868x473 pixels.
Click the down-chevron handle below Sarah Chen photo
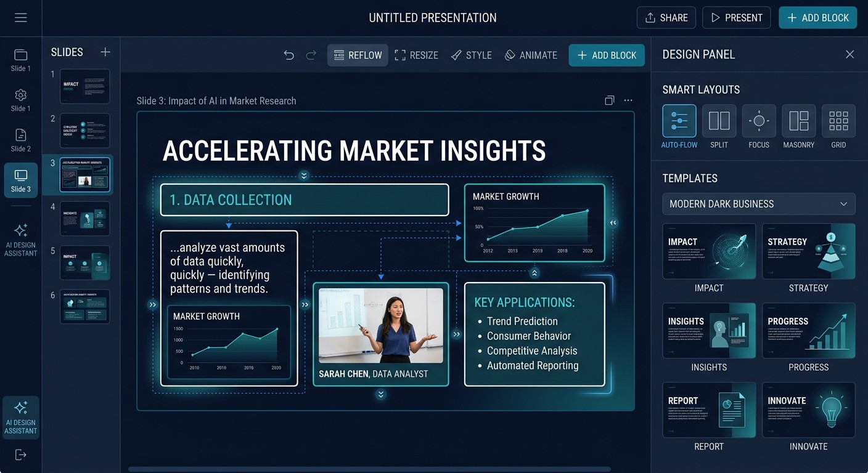(x=381, y=395)
